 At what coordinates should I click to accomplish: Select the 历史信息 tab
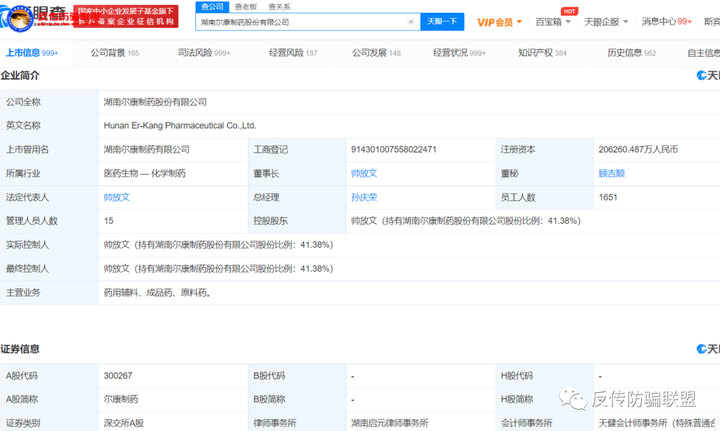pos(631,53)
